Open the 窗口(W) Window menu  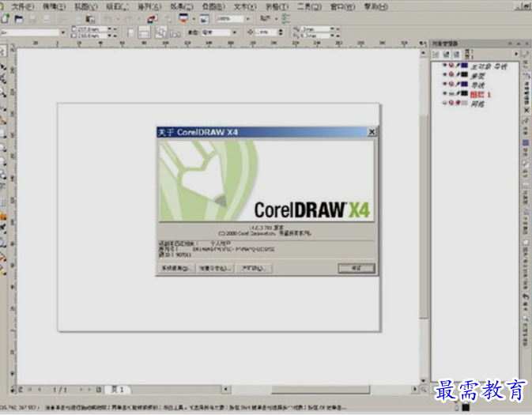[343, 6]
